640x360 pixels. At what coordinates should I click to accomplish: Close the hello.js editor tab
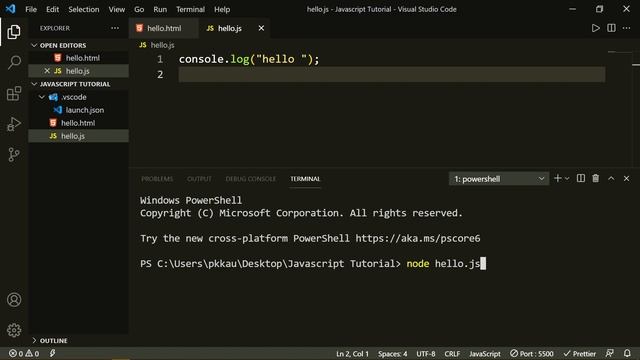pos(261,28)
